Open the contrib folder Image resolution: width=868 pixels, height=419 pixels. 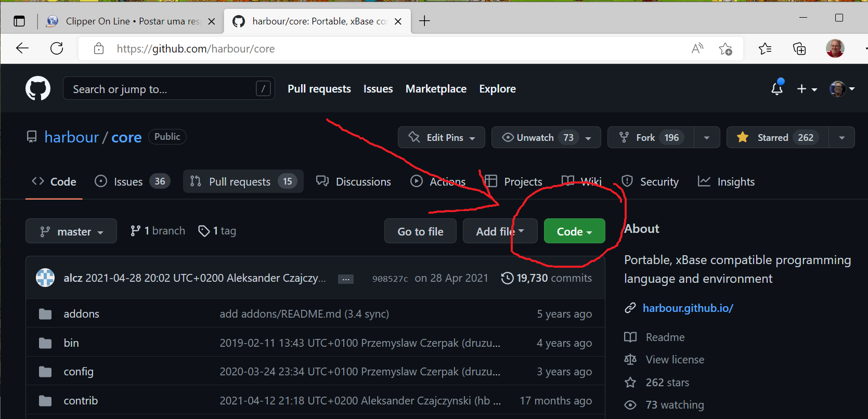click(x=81, y=401)
